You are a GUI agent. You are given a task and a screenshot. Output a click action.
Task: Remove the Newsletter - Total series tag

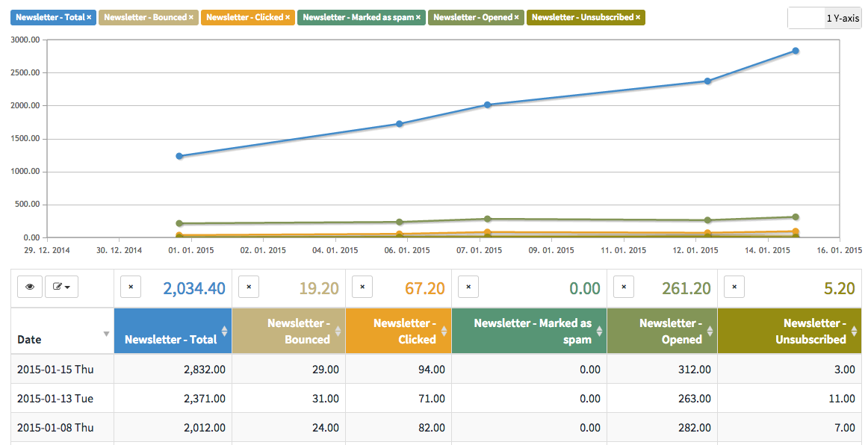89,18
